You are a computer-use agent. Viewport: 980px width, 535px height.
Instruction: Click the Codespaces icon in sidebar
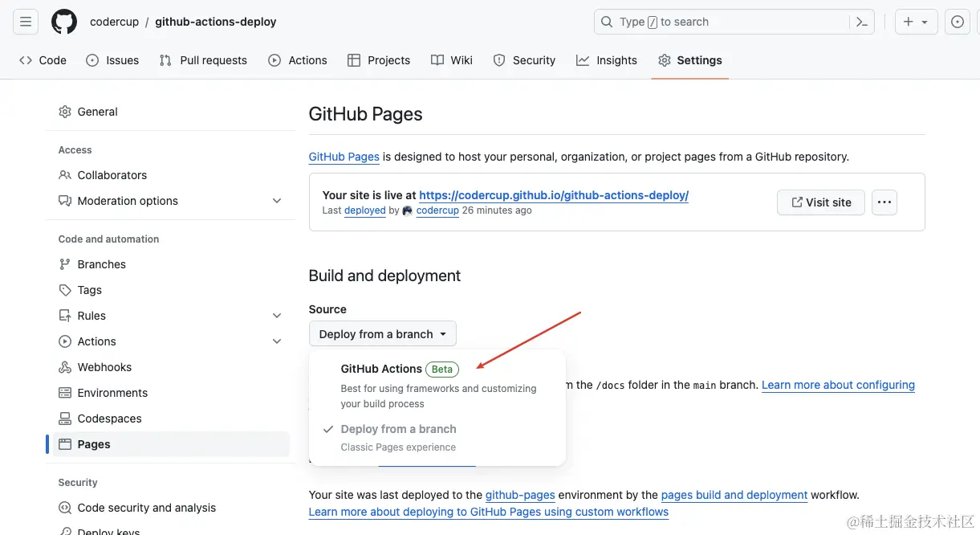pos(65,419)
